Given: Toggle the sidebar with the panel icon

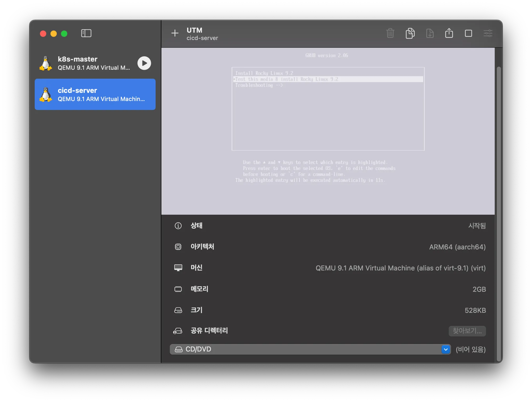Looking at the screenshot, I should [x=86, y=33].
